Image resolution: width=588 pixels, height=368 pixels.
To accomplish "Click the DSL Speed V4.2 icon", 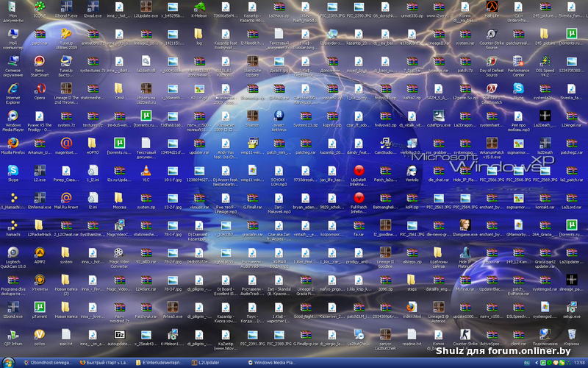I will 545,61.
